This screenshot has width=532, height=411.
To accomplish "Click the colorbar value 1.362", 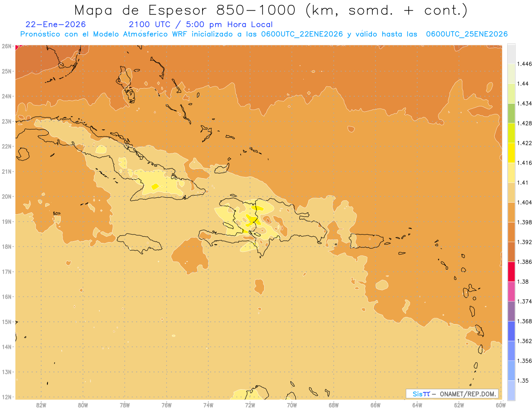I will [524, 341].
